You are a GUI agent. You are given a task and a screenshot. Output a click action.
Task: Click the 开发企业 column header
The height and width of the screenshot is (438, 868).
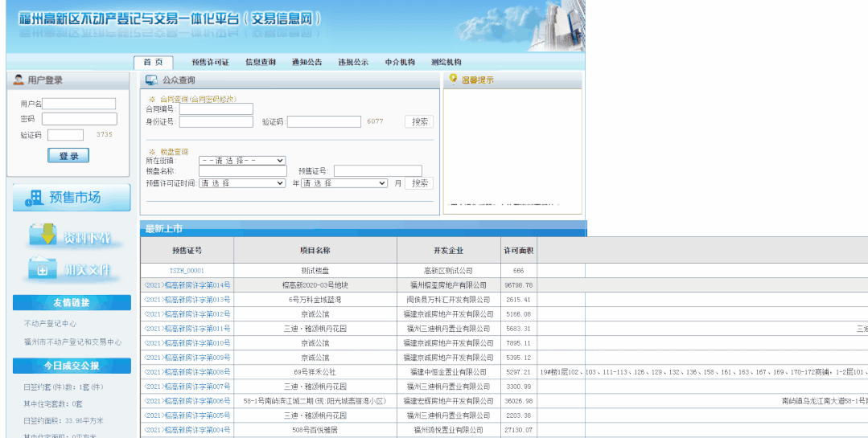[x=448, y=251]
